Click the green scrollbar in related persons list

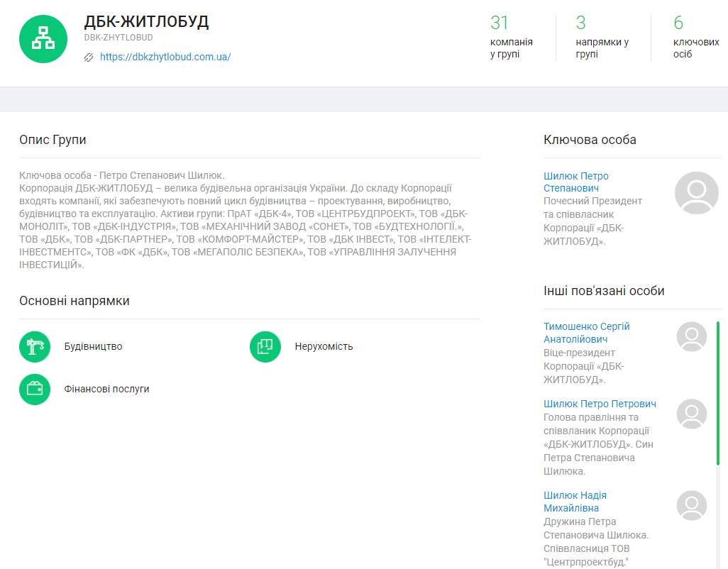coord(717,390)
